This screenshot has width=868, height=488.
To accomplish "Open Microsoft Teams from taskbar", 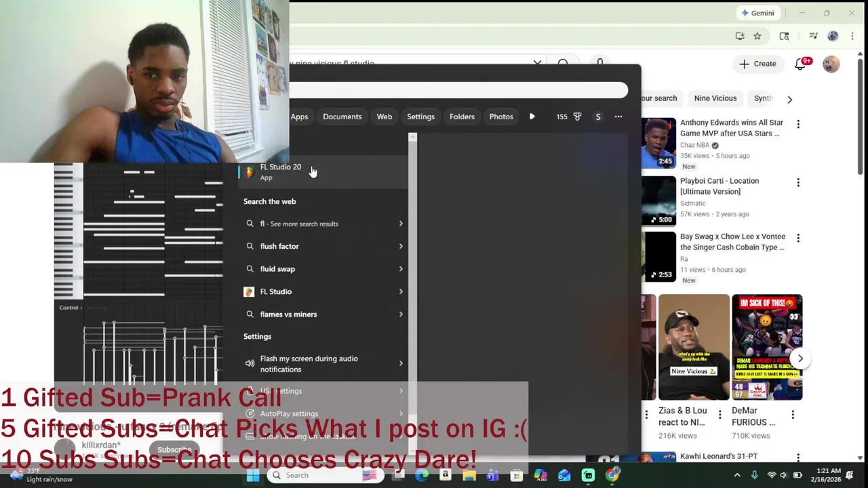I will click(x=493, y=476).
